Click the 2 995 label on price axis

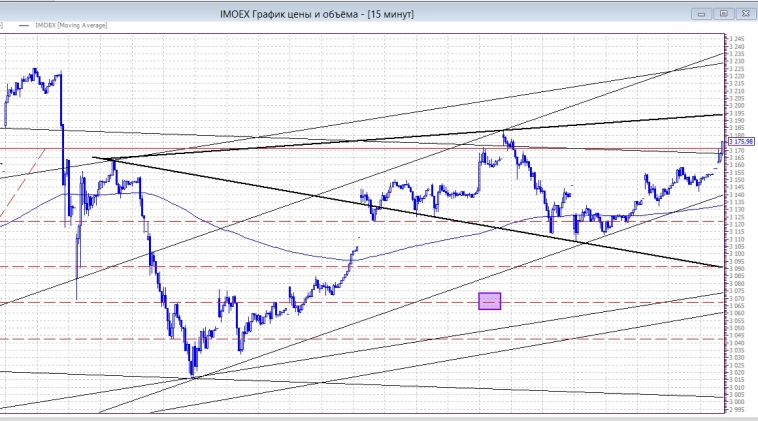[x=739, y=409]
